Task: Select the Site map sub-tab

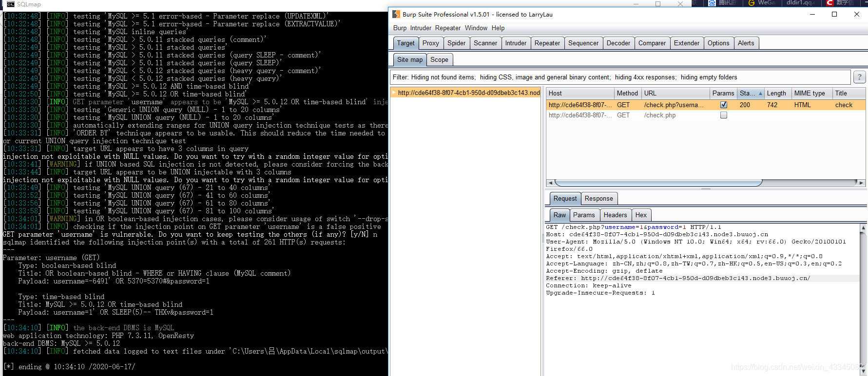Action: (x=410, y=59)
